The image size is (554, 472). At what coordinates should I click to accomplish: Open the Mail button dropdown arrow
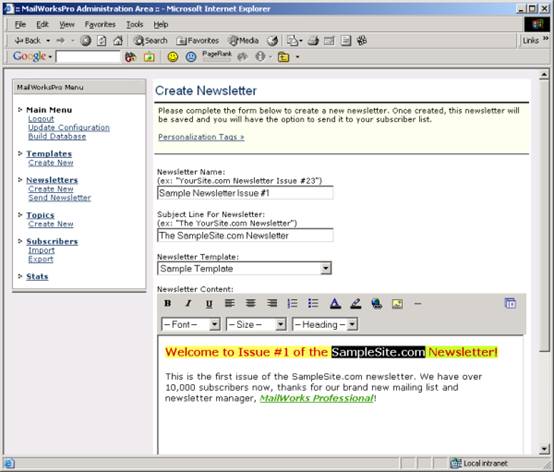[x=301, y=41]
